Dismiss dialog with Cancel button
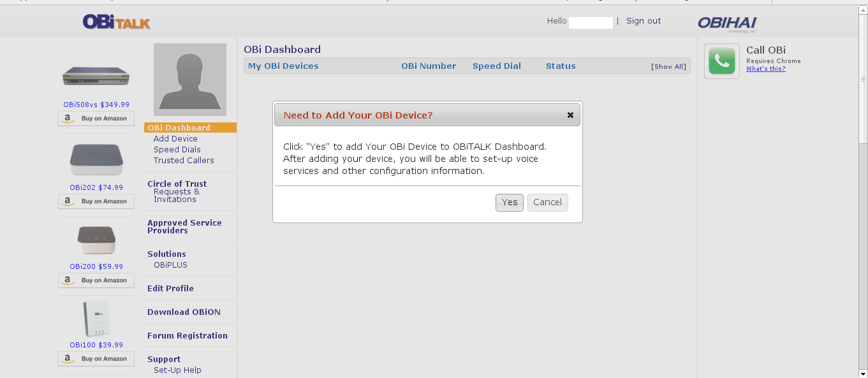The width and height of the screenshot is (868, 378). pyautogui.click(x=547, y=203)
